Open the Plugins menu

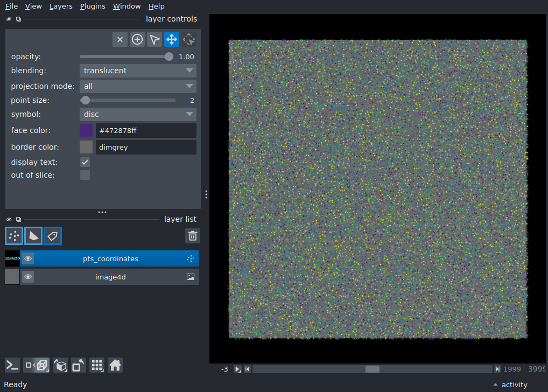pos(93,6)
